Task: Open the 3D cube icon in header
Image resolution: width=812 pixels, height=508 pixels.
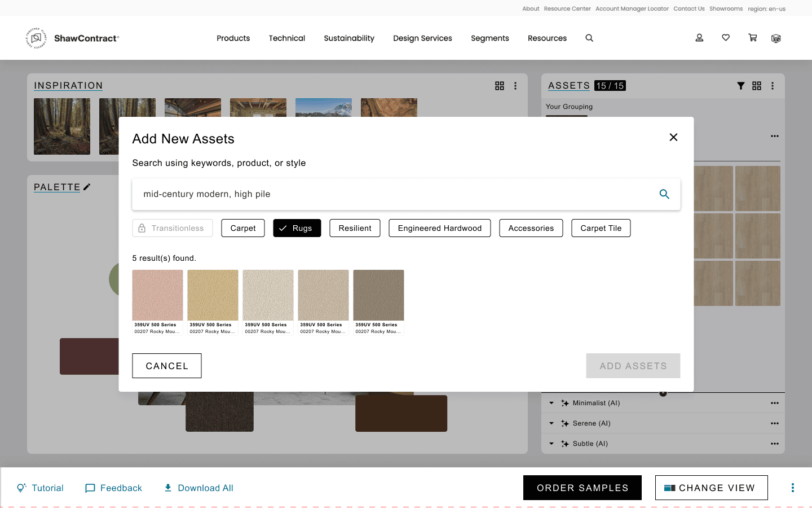Action: pyautogui.click(x=776, y=38)
